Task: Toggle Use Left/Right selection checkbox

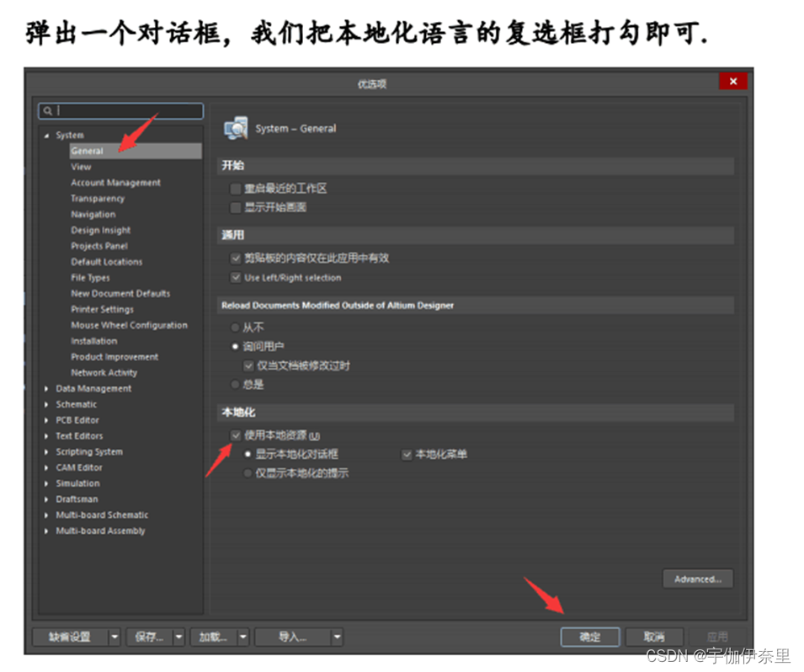Action: tap(236, 278)
